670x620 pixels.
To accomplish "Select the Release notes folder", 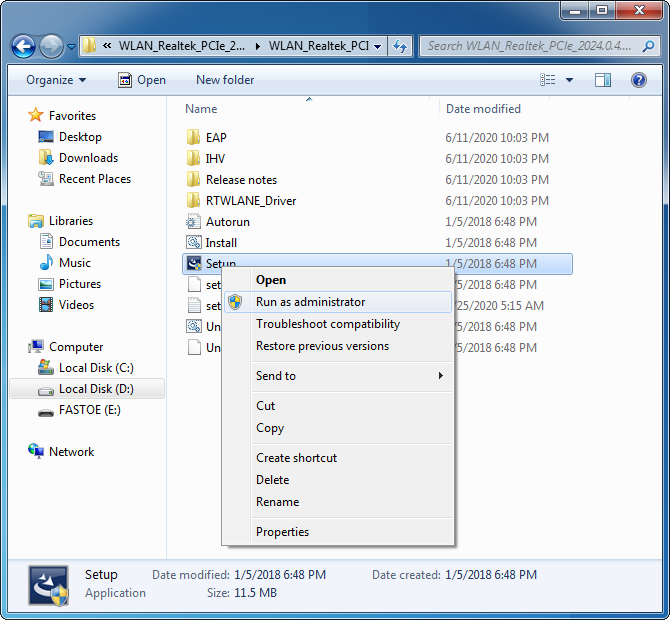I will click(x=241, y=179).
